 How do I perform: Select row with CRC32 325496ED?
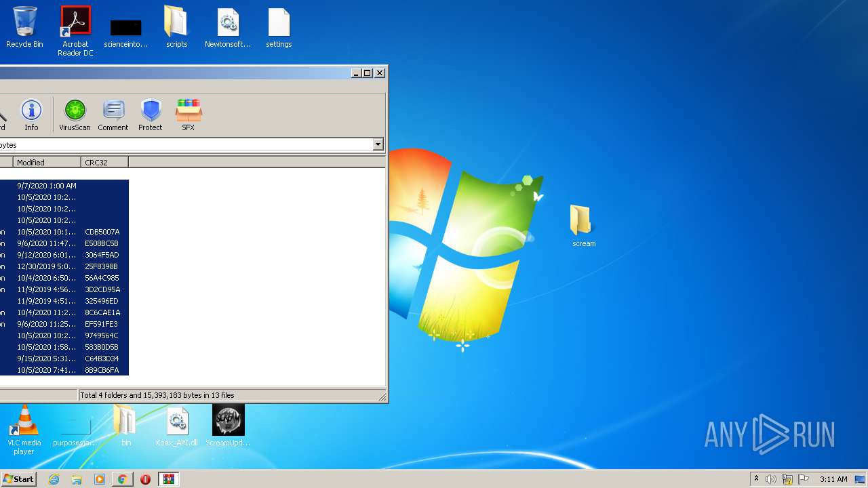click(64, 301)
